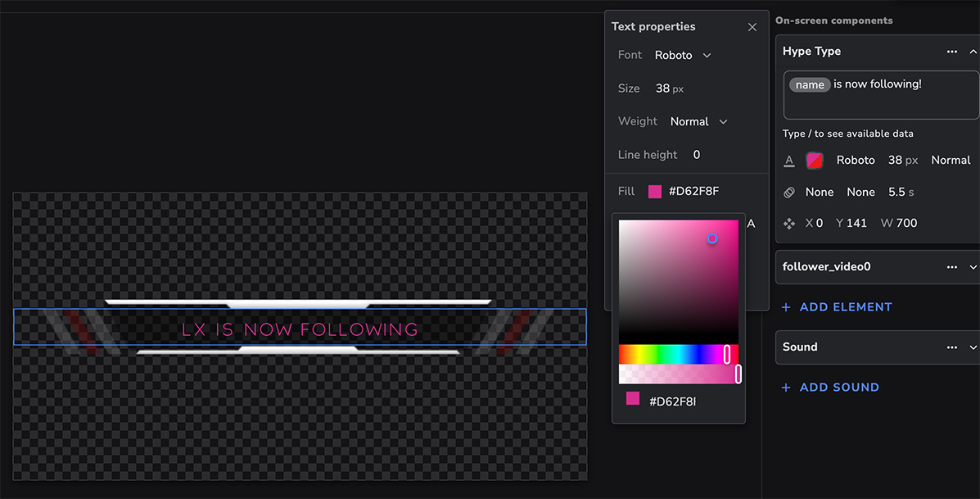Close the Text properties panel

click(x=752, y=27)
